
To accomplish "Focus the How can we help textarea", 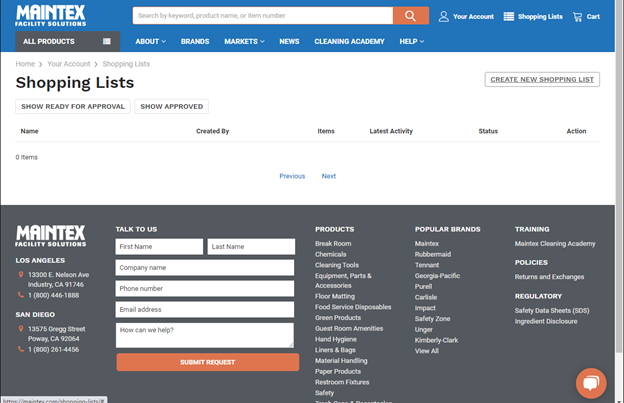I will pos(205,335).
